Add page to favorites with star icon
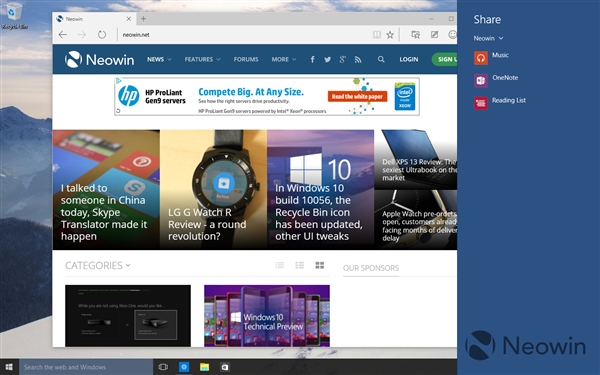Viewport: 600px width, 375px height. point(390,35)
